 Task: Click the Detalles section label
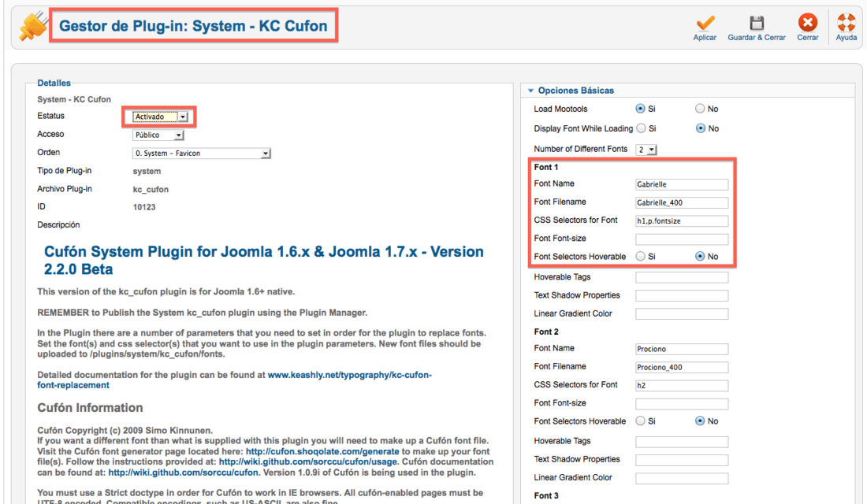coord(54,83)
